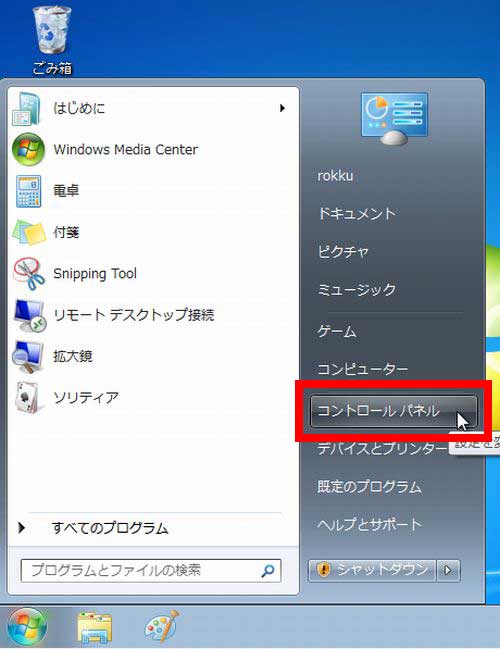Click the 拡大鏡 label text
The height and width of the screenshot is (649, 500).
pos(72,356)
